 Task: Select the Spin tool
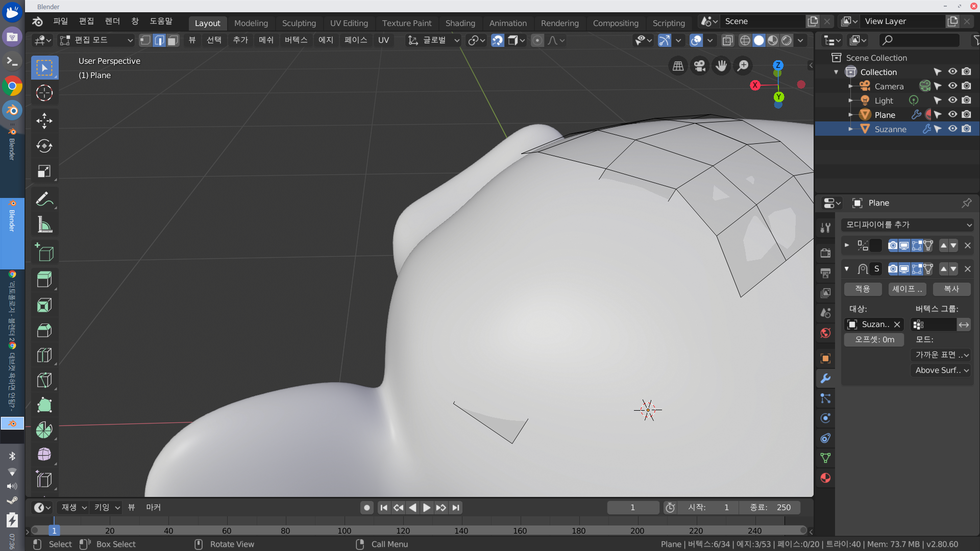pyautogui.click(x=44, y=430)
